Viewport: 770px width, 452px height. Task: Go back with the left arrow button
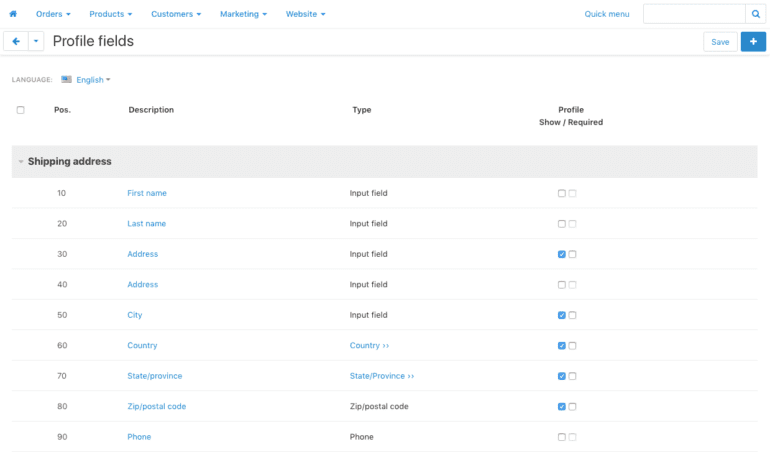[16, 41]
